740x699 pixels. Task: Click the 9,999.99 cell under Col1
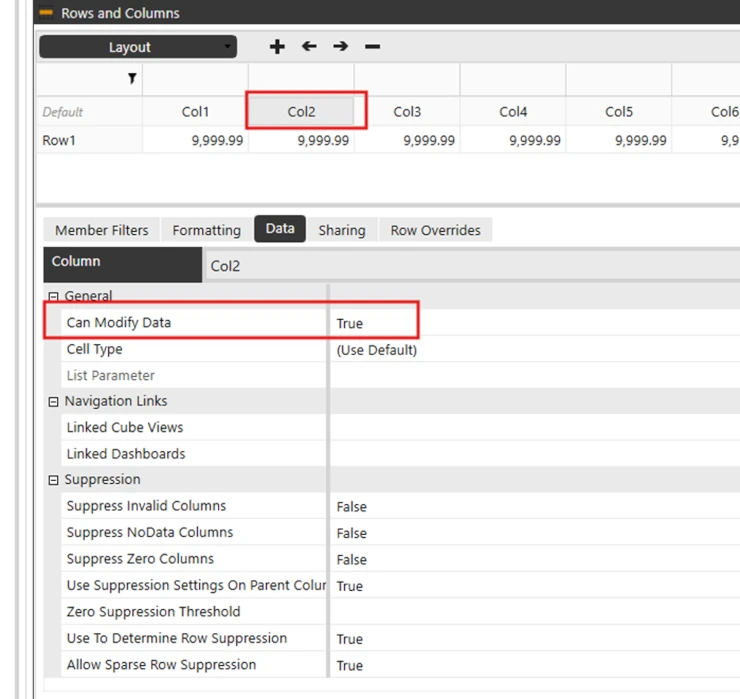195,140
